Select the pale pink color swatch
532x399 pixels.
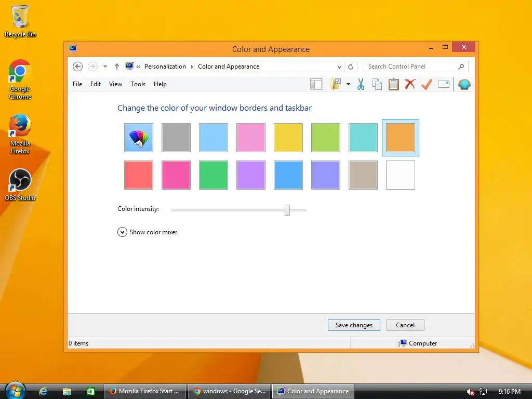click(251, 137)
